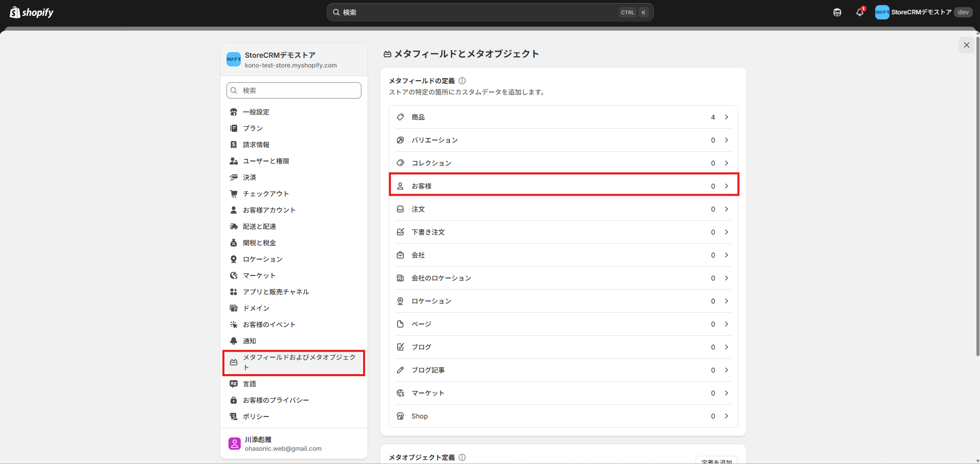The width and height of the screenshot is (980, 464).
Task: Expand the Shop metafield row chevron
Action: pyautogui.click(x=726, y=416)
